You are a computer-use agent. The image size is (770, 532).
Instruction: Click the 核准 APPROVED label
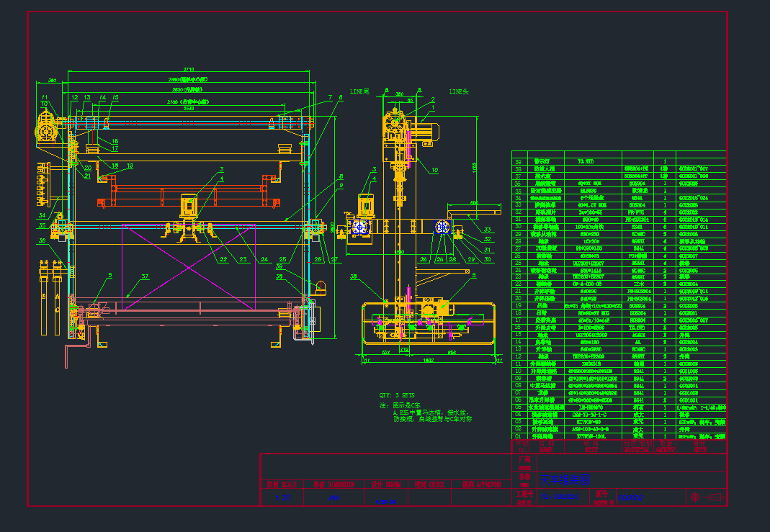pos(481,484)
